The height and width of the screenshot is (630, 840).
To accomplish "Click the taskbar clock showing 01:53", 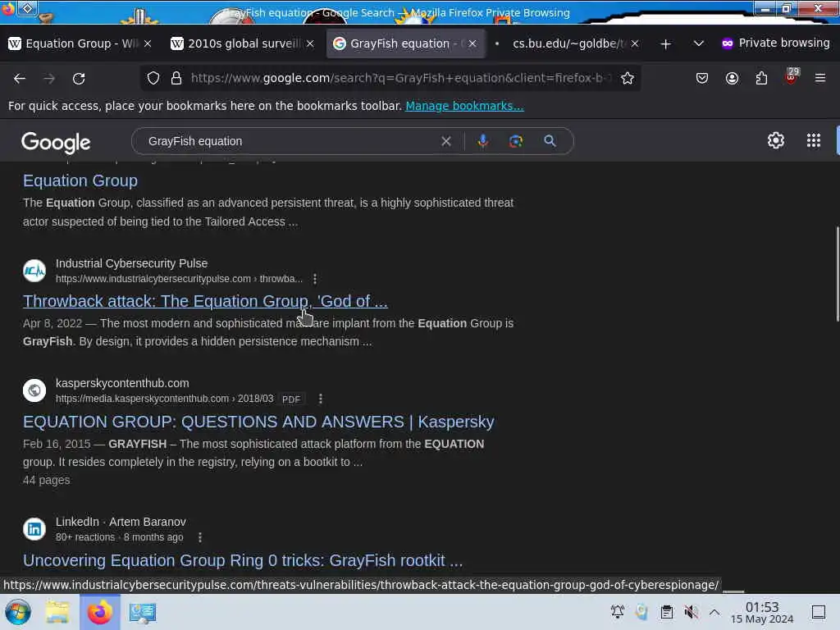I will (x=762, y=612).
